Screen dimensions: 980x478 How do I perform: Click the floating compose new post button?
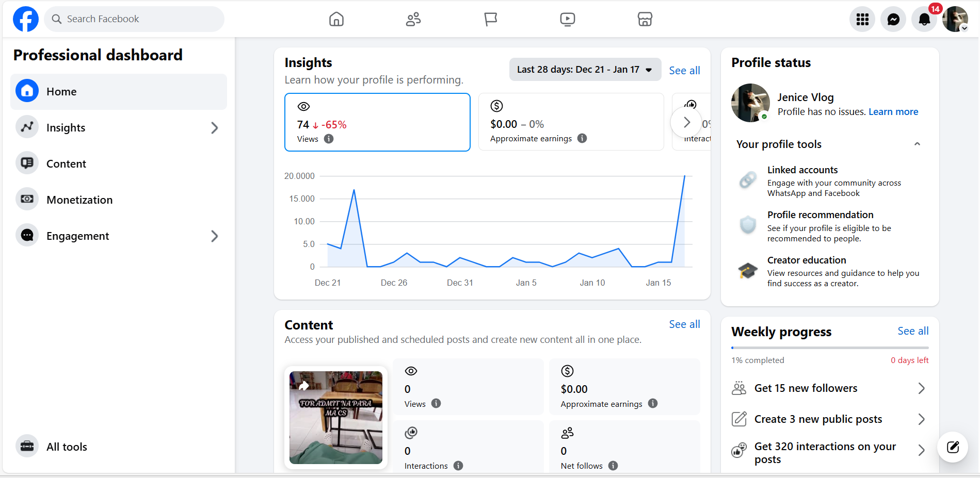tap(953, 447)
